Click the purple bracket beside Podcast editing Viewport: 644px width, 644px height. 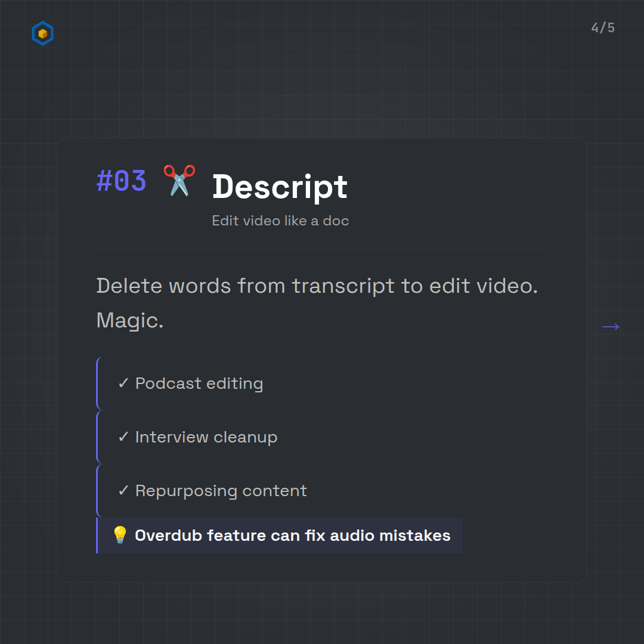click(98, 383)
